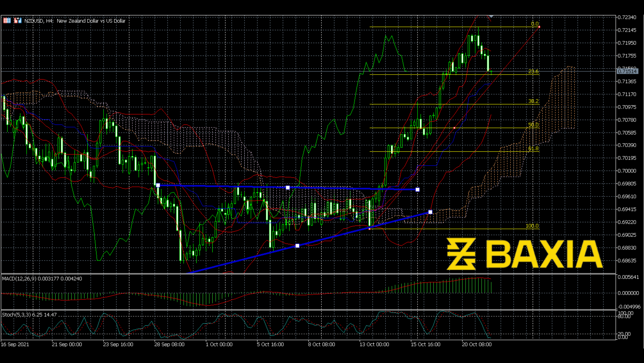Click the 38.2 Fibonacci level label
Viewport: 644px width, 363px height.
click(533, 101)
